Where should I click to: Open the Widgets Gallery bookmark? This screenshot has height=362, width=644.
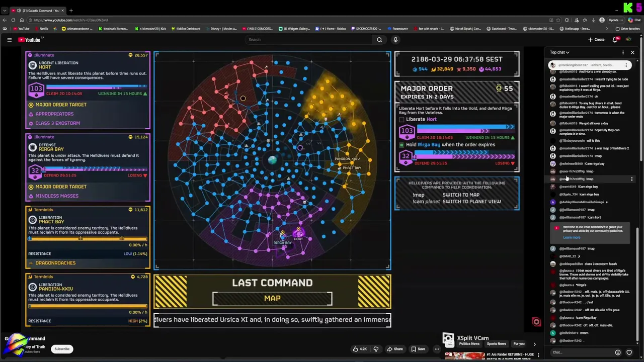[294, 29]
